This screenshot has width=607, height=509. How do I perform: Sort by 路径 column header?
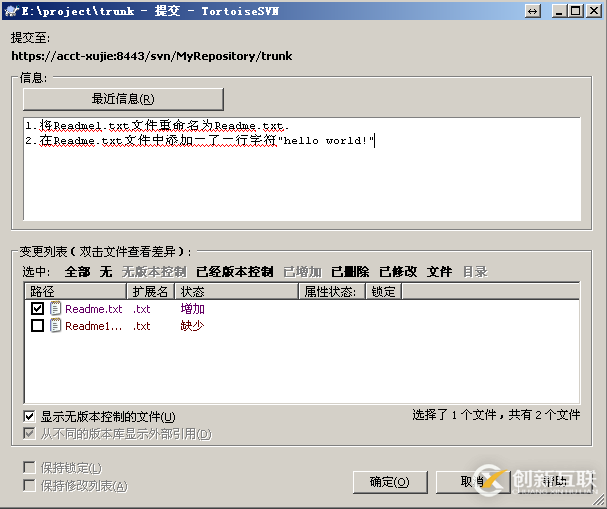[x=75, y=291]
